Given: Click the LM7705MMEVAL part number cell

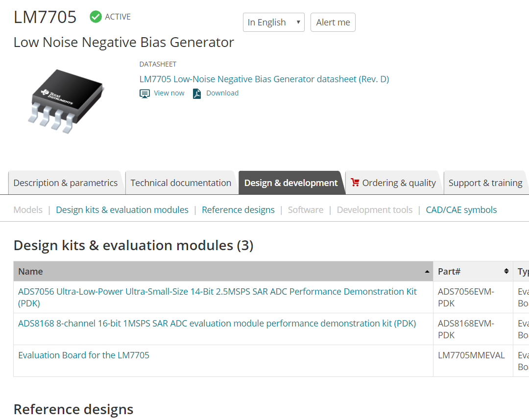Looking at the screenshot, I should [473, 361].
